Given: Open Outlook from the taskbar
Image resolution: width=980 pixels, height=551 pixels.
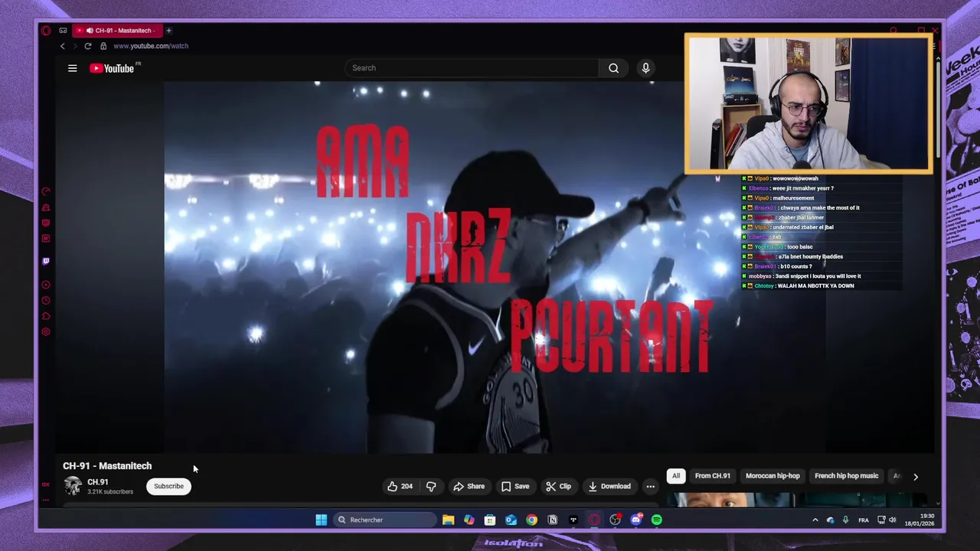Looking at the screenshot, I should [511, 520].
